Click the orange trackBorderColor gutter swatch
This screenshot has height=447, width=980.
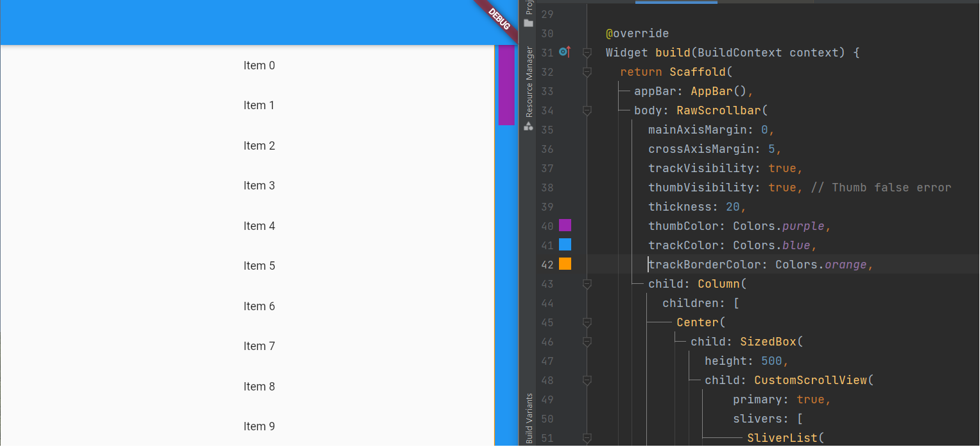coord(565,264)
